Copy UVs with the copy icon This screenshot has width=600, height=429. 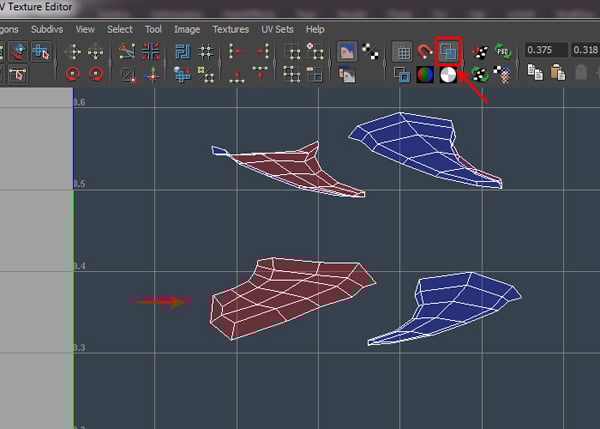pos(535,72)
